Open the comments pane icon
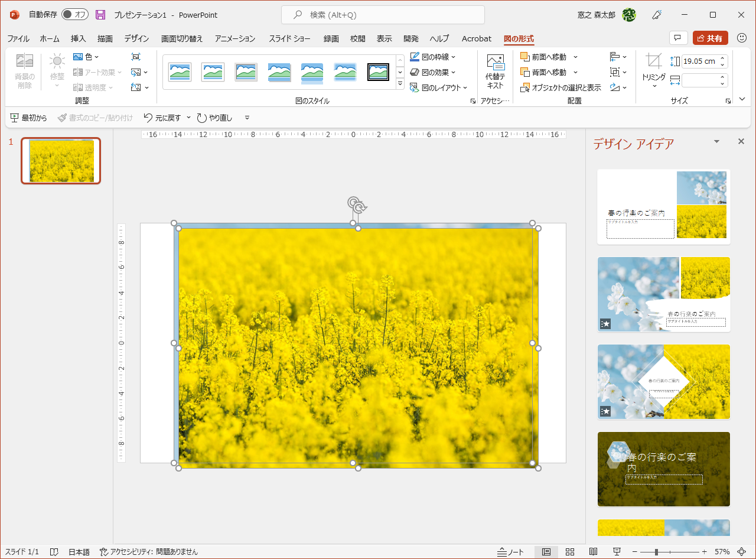The width and height of the screenshot is (756, 559). click(x=679, y=38)
